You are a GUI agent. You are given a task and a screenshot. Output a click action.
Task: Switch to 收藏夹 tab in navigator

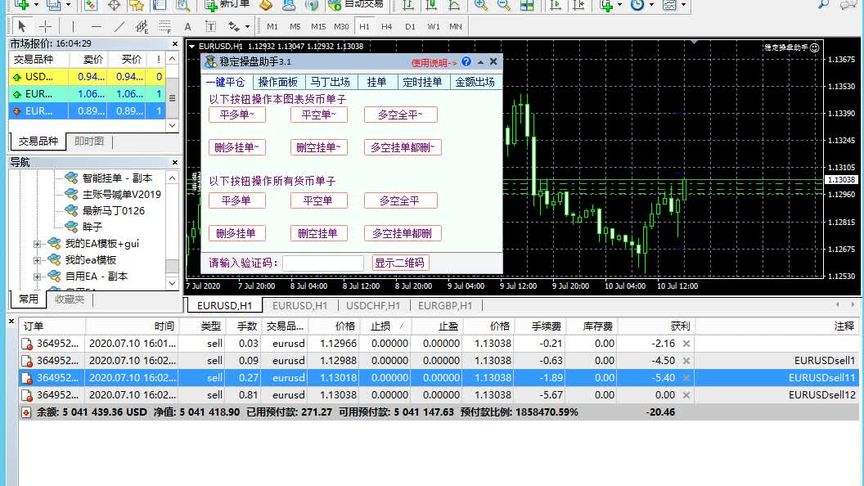pyautogui.click(x=69, y=299)
